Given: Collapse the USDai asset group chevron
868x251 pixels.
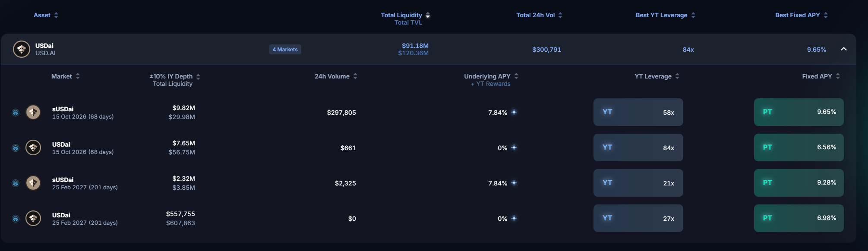Looking at the screenshot, I should (x=844, y=49).
